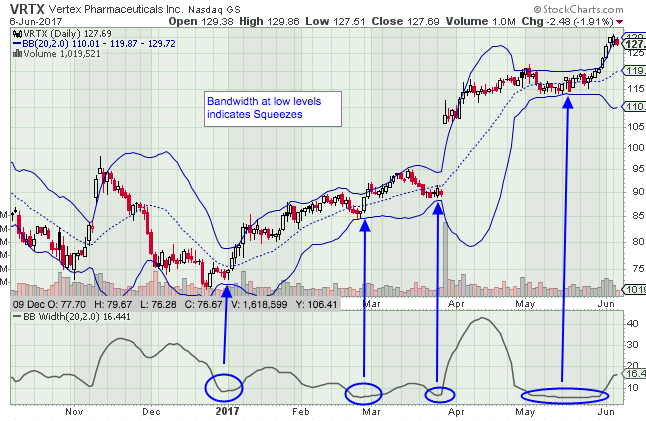Click the Jun label under the price panel

click(606, 304)
